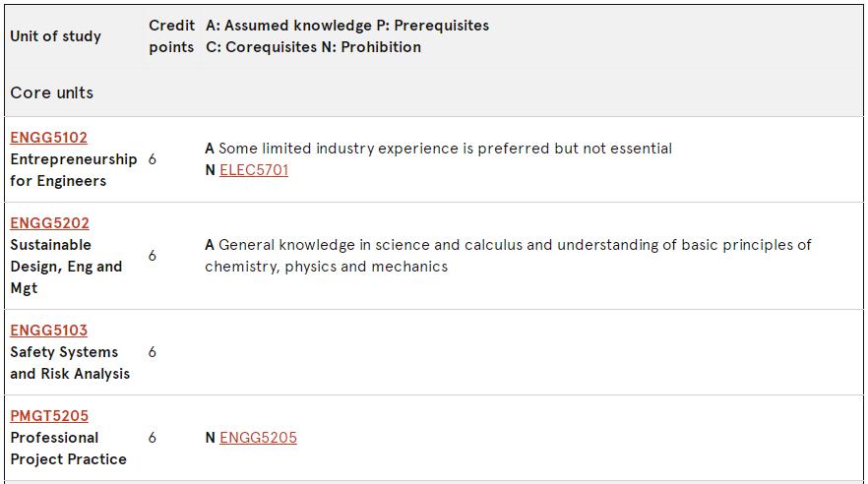Image resolution: width=868 pixels, height=484 pixels.
Task: Visit the ENGG5103 unit link
Action: point(49,331)
